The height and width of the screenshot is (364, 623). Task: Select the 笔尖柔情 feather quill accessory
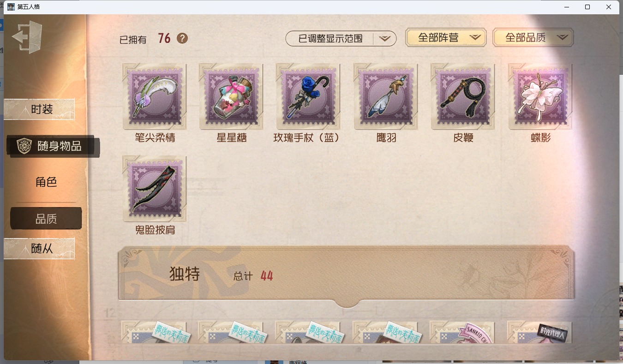[155, 96]
